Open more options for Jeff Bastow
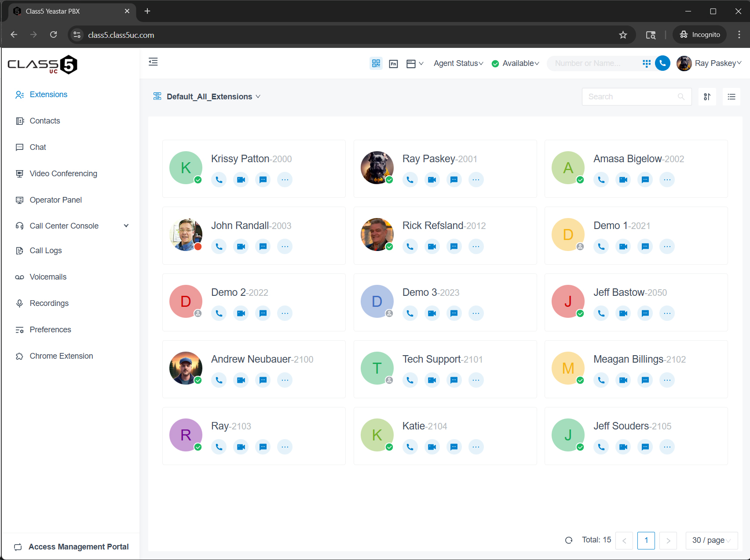The height and width of the screenshot is (560, 750). 667,313
